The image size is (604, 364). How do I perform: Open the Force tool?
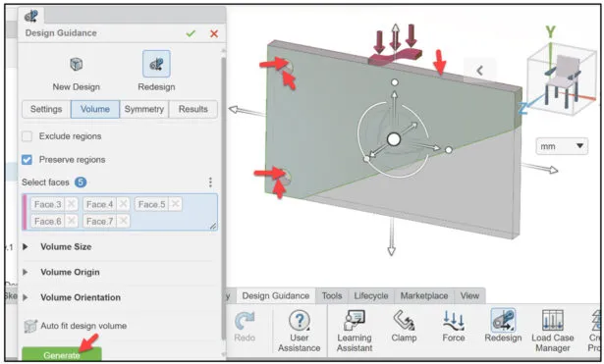click(454, 321)
